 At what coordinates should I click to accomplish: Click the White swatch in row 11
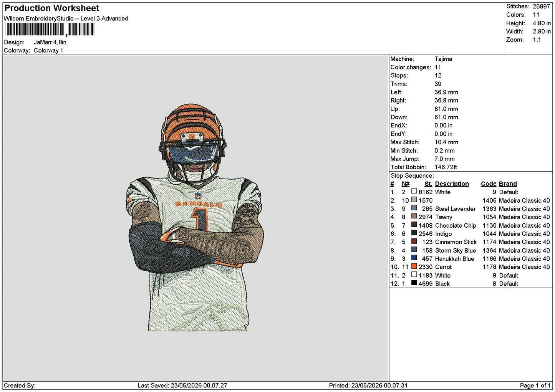pyautogui.click(x=414, y=275)
